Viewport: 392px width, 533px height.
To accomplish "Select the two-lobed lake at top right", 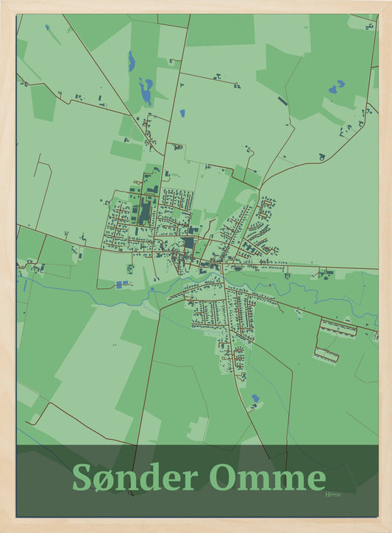I will [x=337, y=87].
